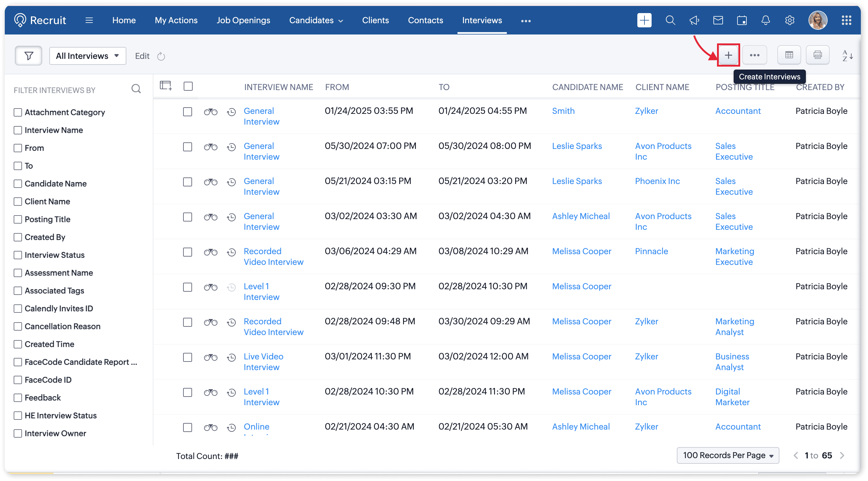This screenshot has height=481, width=868.
Task: Click the A-Z sort icon
Action: [x=847, y=56]
